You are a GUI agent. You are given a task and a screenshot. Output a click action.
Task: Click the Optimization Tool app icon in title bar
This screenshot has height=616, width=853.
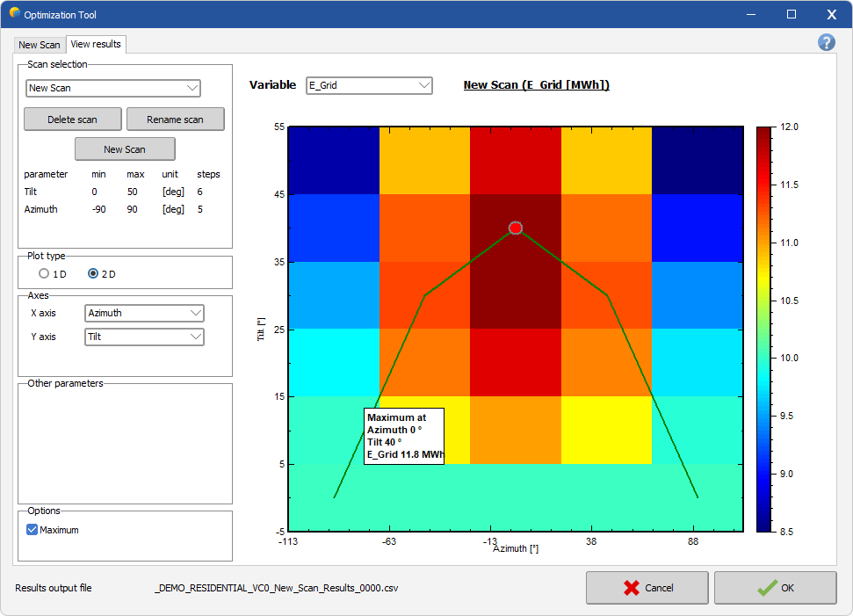(x=15, y=12)
